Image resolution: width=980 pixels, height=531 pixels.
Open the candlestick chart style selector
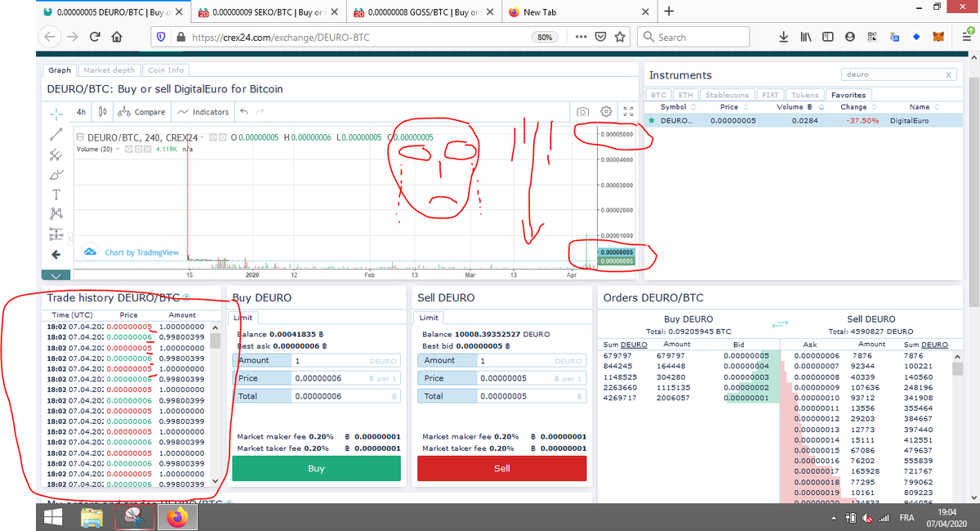(102, 112)
